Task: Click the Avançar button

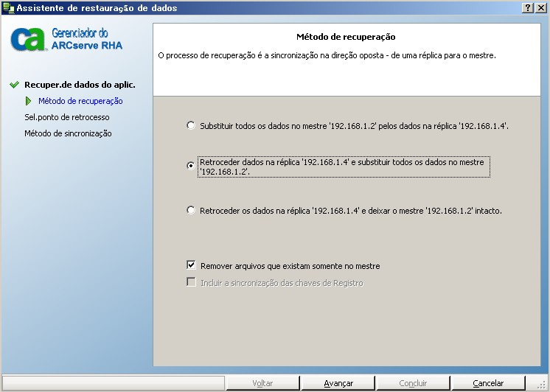Action: 338,383
